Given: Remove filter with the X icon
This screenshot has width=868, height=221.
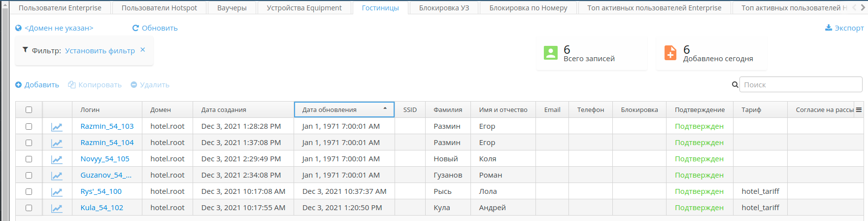Looking at the screenshot, I should pos(143,50).
